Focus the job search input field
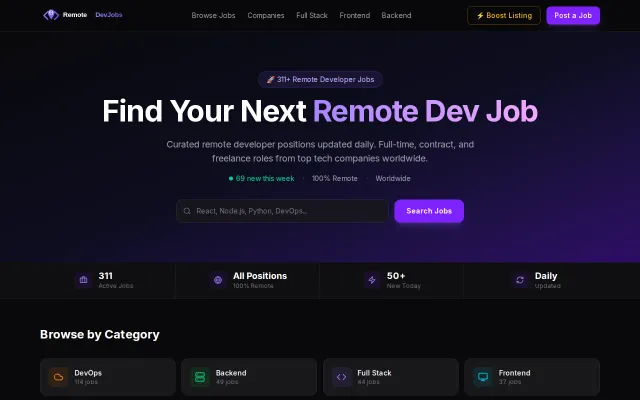The image size is (640, 400). 282,211
